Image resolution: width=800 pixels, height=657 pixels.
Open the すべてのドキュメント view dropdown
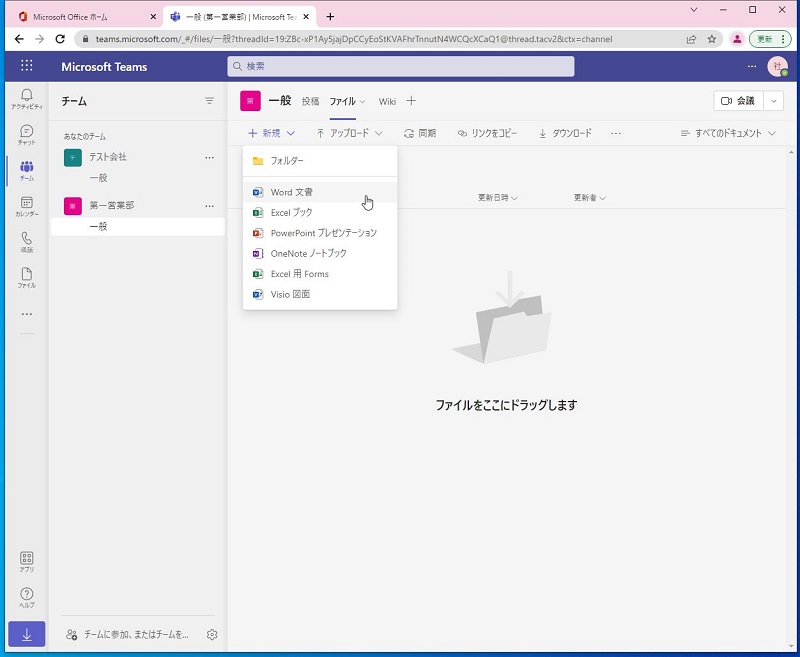pyautogui.click(x=728, y=133)
